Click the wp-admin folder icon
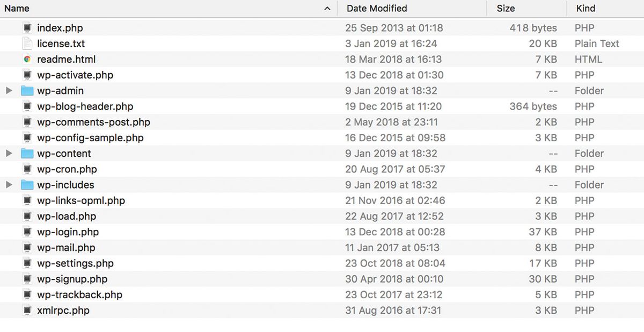644x332 pixels. [27, 91]
